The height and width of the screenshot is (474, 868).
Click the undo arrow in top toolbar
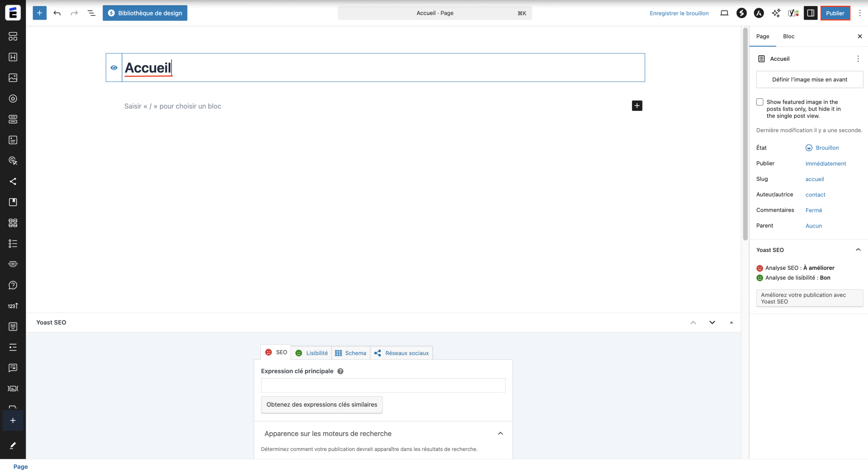(57, 13)
